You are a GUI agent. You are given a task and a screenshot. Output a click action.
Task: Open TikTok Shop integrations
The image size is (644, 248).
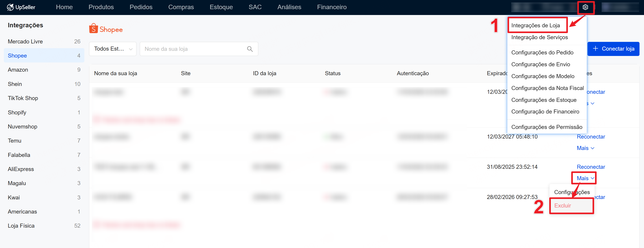[23, 98]
